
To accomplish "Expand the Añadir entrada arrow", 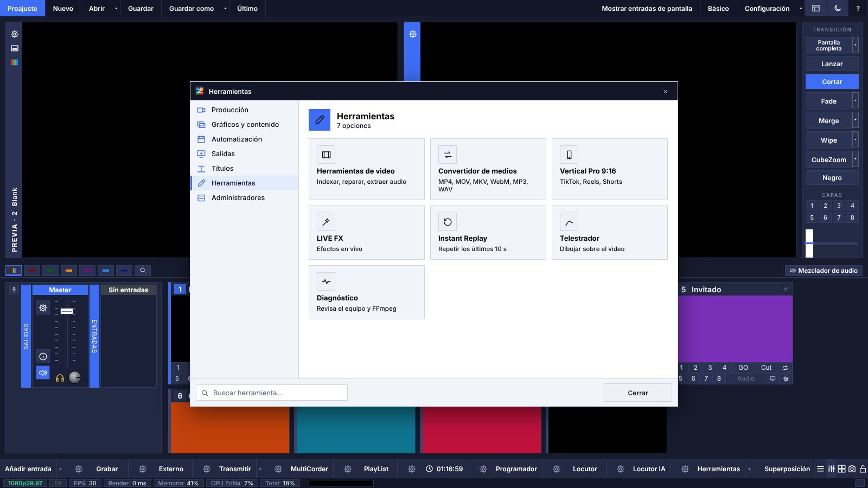I will 60,469.
